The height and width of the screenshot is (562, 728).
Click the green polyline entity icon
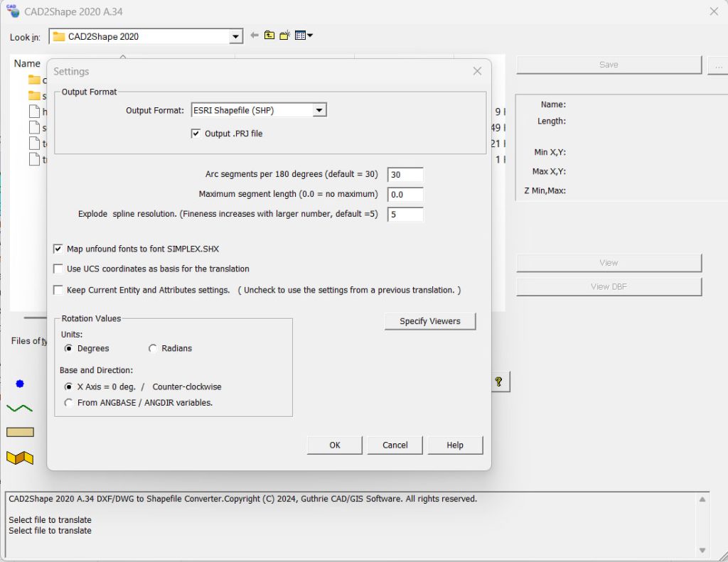click(x=19, y=409)
